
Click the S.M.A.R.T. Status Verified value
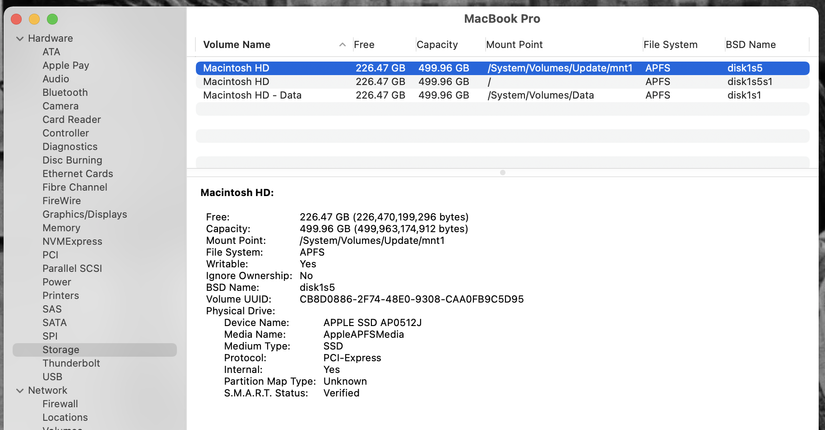tap(341, 393)
